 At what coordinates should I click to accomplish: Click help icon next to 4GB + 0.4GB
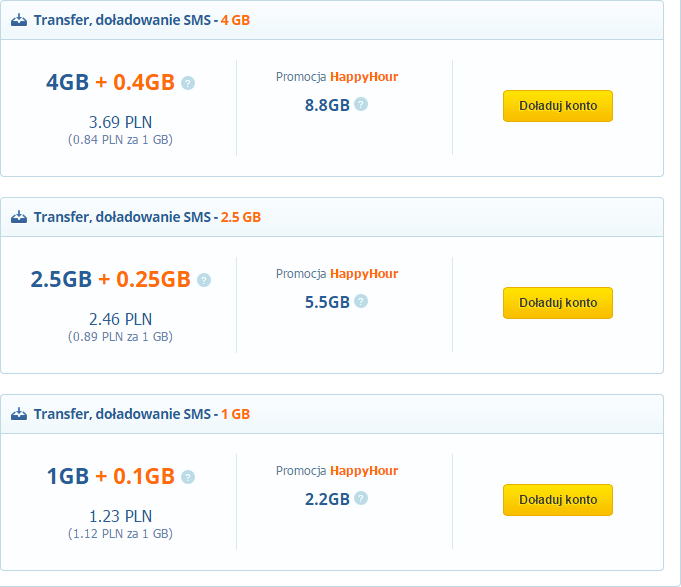click(188, 83)
